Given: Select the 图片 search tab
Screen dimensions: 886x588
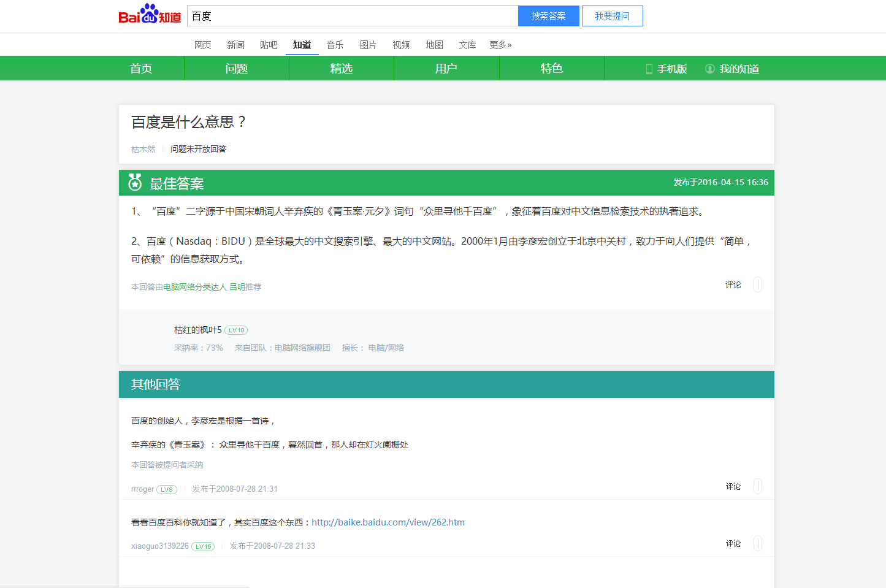Looking at the screenshot, I should (x=368, y=45).
